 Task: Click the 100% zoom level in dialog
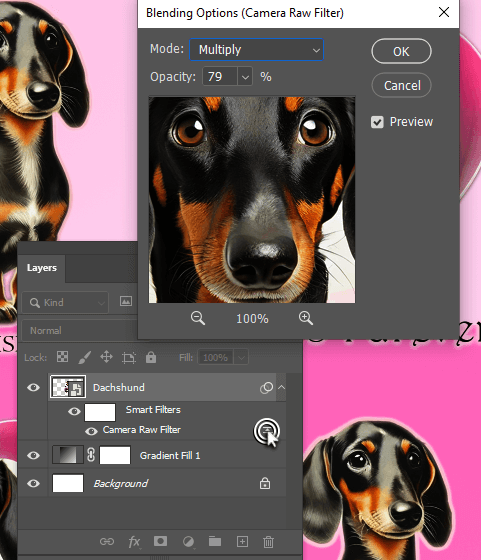[x=252, y=319]
